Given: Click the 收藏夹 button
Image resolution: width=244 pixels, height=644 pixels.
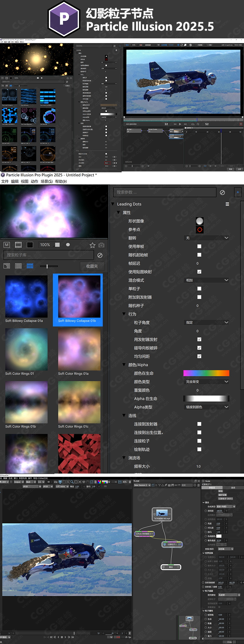Looking at the screenshot, I should pyautogui.click(x=92, y=266).
